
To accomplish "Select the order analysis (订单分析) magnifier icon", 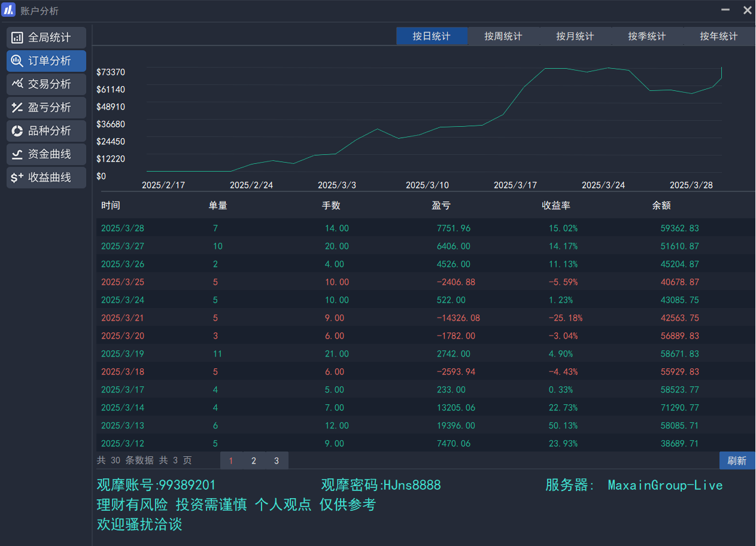I will (x=17, y=61).
